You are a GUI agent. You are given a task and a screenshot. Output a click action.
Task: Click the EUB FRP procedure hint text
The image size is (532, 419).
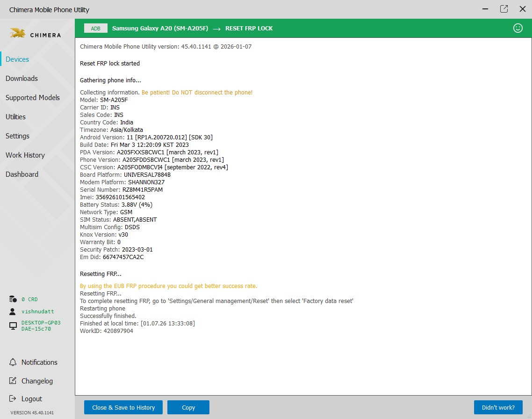click(168, 286)
